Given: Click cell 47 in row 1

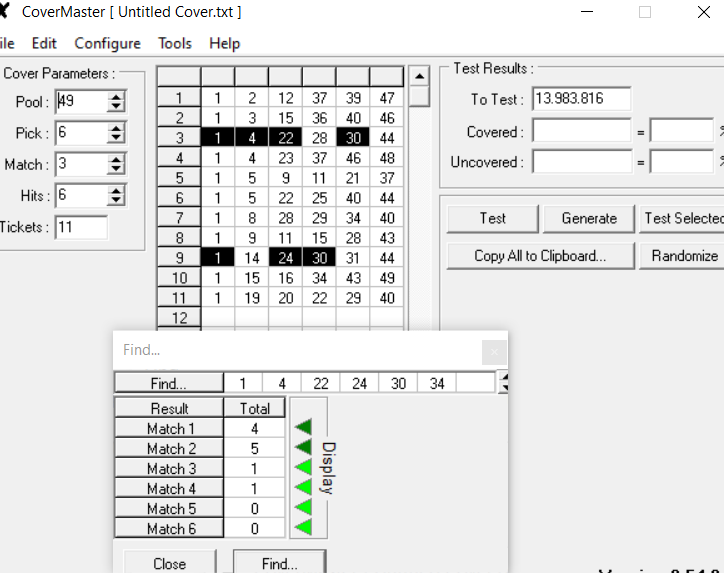Looking at the screenshot, I should point(387,97).
